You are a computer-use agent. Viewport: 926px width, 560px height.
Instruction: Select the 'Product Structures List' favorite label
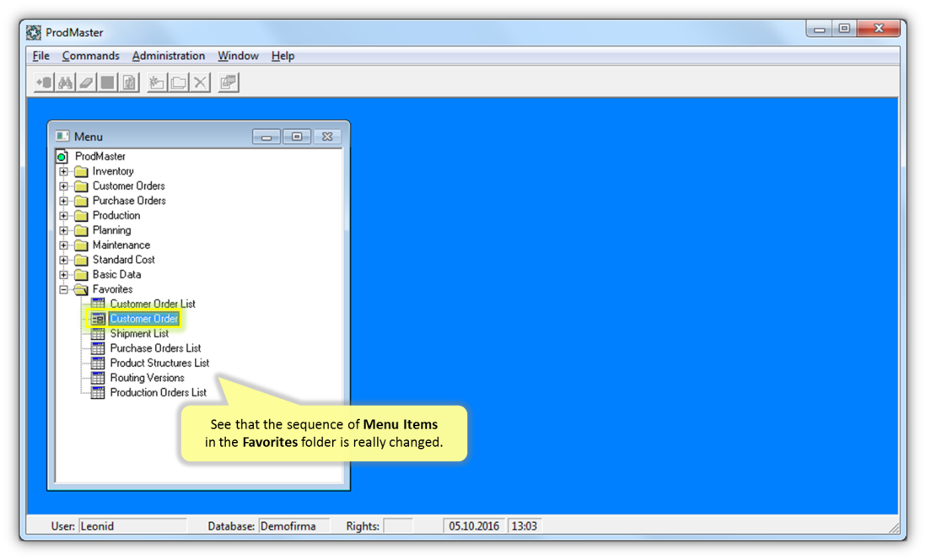pos(159,363)
